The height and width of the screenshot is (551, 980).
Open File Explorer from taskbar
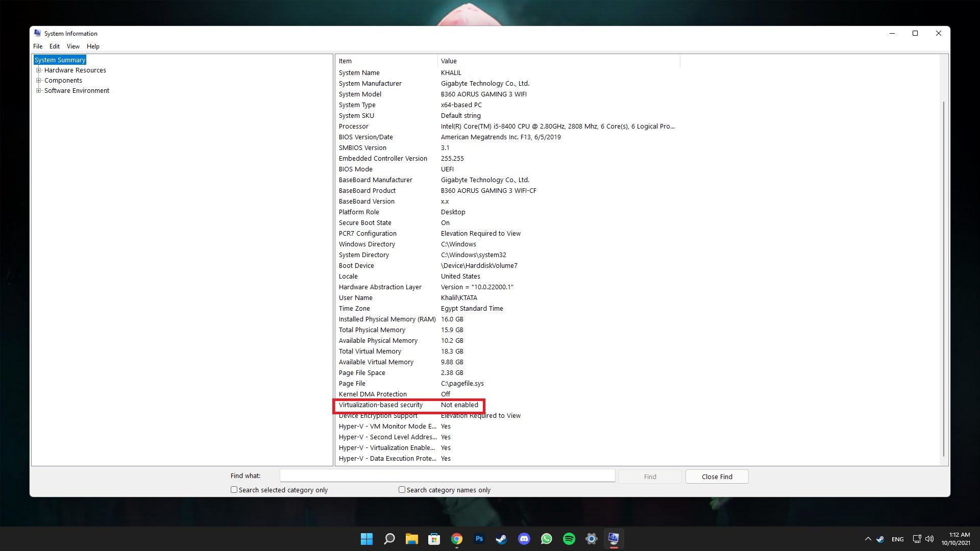click(411, 539)
